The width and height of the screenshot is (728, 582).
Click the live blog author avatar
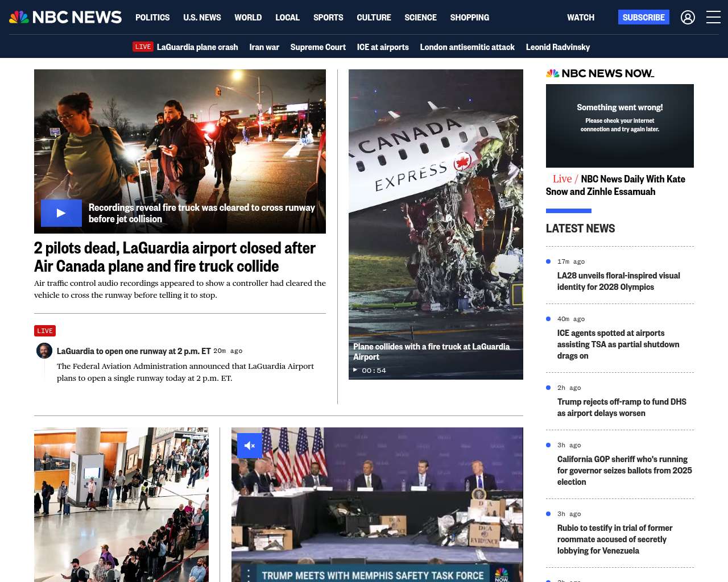point(44,351)
